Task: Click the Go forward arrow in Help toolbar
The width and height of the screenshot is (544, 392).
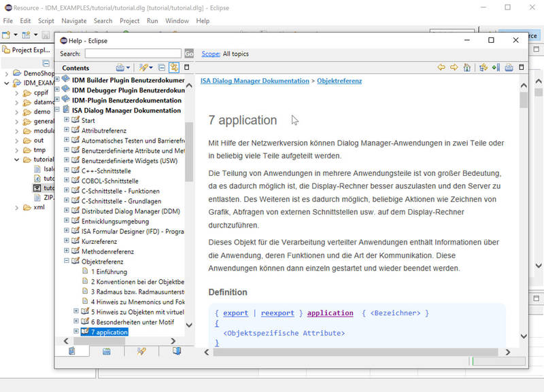Action: 454,67
